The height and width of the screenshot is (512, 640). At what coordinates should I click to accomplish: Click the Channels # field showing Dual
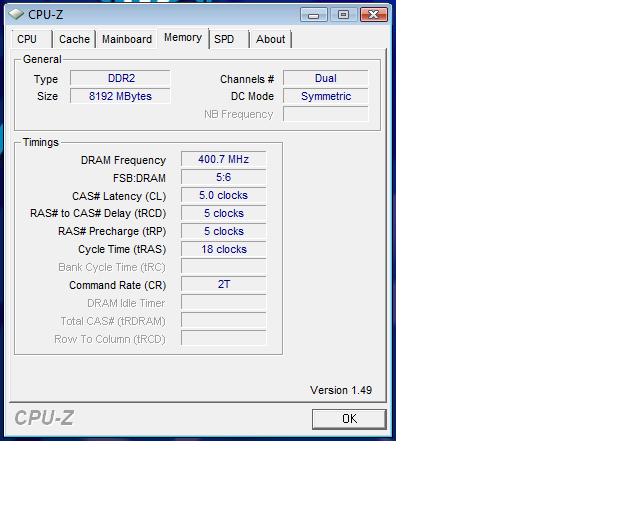pos(326,78)
